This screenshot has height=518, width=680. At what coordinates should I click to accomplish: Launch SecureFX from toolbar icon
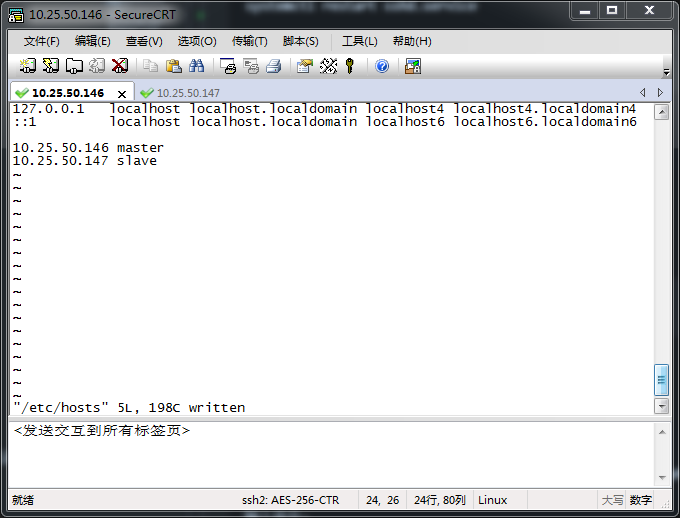tap(412, 66)
